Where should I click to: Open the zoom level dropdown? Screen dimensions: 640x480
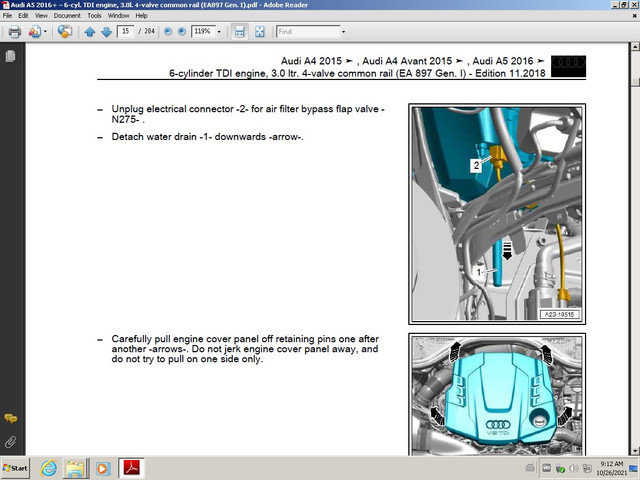pos(219,31)
